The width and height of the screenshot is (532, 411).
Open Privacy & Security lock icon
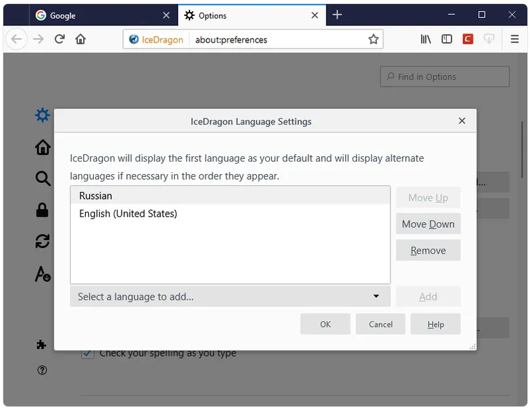pyautogui.click(x=43, y=210)
